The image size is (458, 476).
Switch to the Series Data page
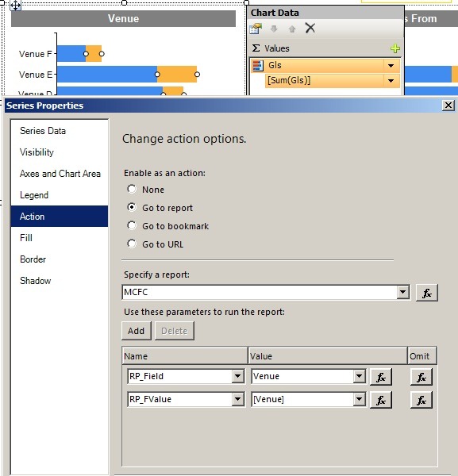(x=60, y=131)
